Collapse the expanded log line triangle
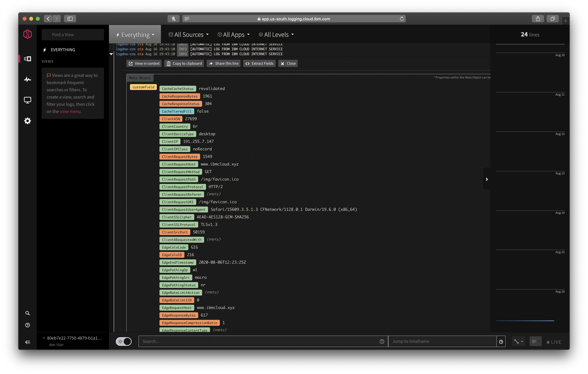 [111, 54]
